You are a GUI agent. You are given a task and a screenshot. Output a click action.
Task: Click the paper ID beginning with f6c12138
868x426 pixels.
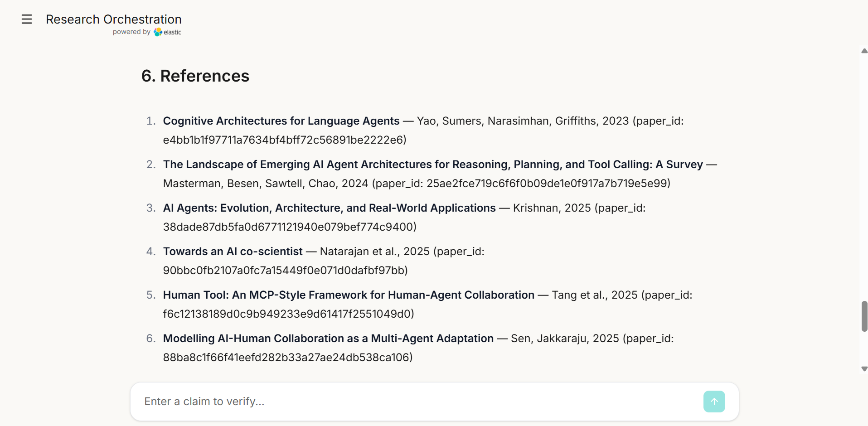pyautogui.click(x=287, y=314)
